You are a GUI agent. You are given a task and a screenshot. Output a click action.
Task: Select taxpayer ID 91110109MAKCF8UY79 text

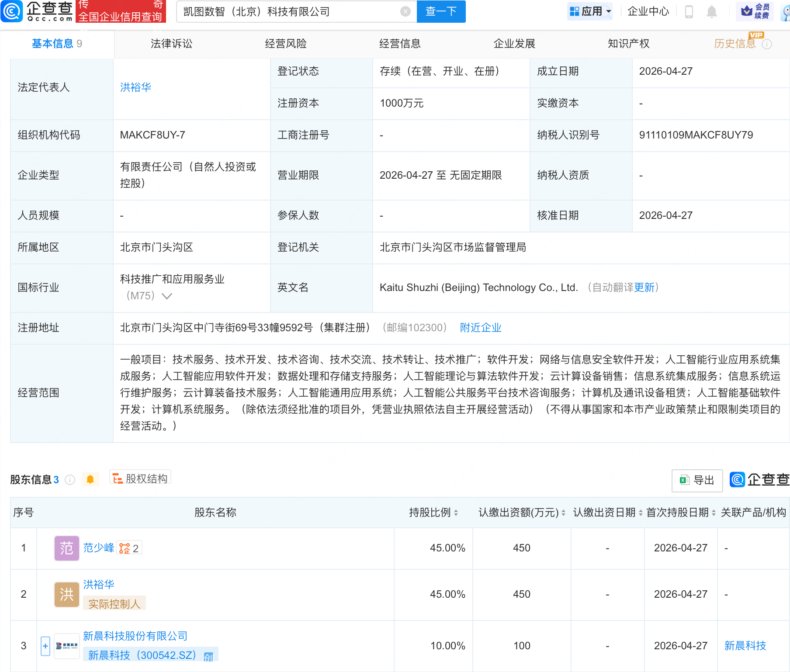click(696, 135)
